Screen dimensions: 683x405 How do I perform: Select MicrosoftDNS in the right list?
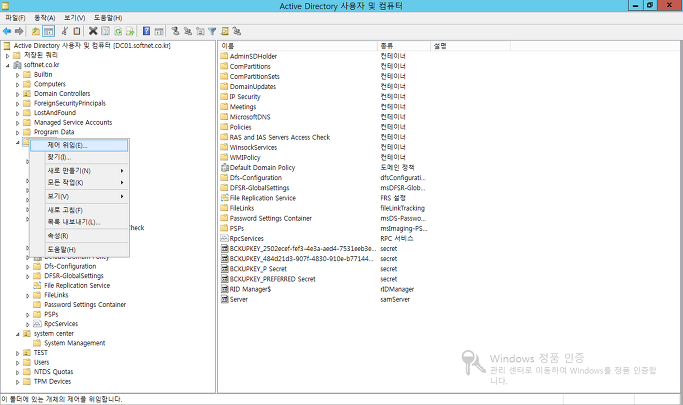pyautogui.click(x=250, y=117)
